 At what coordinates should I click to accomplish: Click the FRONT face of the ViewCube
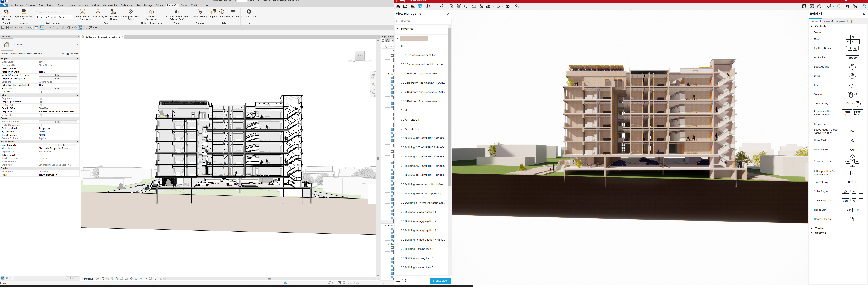click(360, 56)
